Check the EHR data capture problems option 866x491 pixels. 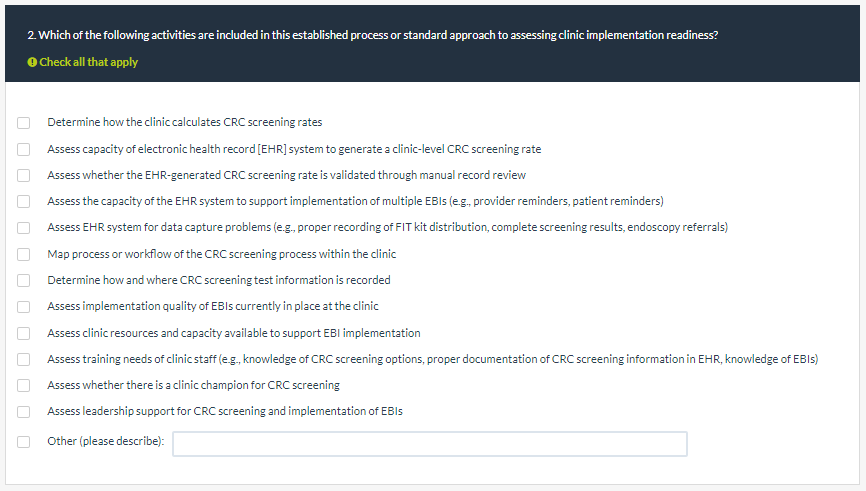point(23,228)
